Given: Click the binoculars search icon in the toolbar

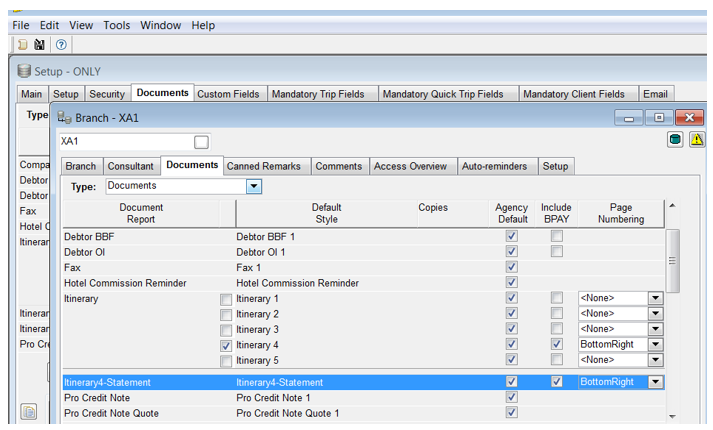Looking at the screenshot, I should point(40,45).
